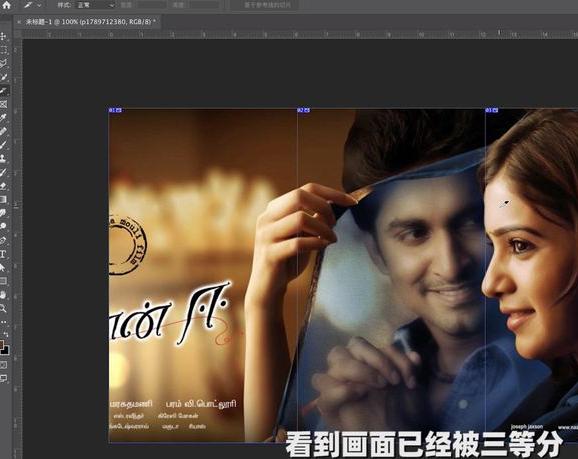Select the Gradient tool
This screenshot has height=459, width=578.
pyautogui.click(x=3, y=199)
